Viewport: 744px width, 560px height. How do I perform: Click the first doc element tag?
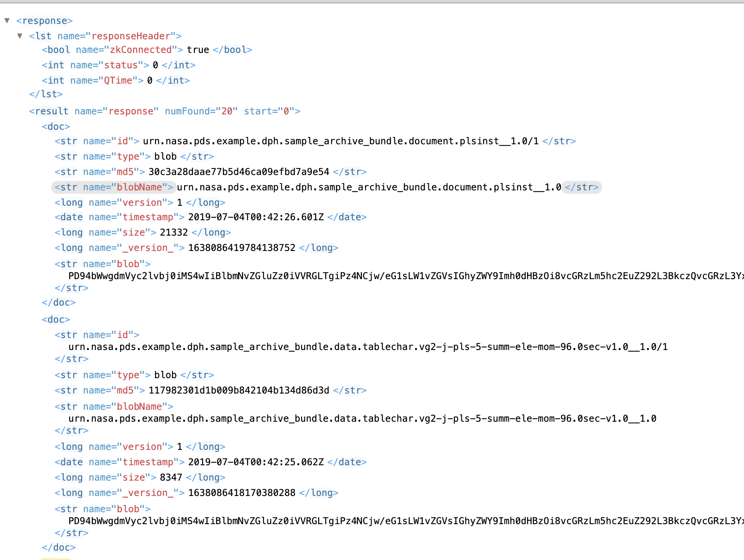pos(56,126)
